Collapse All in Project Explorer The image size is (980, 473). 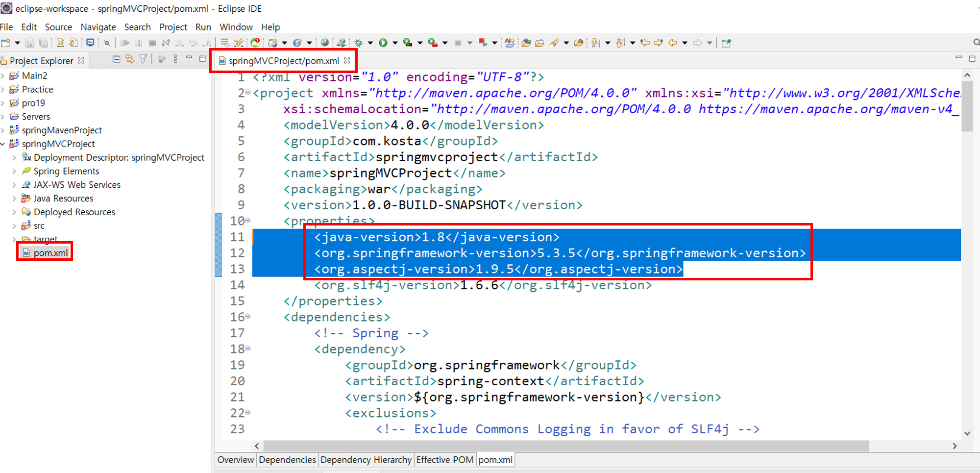[x=116, y=59]
